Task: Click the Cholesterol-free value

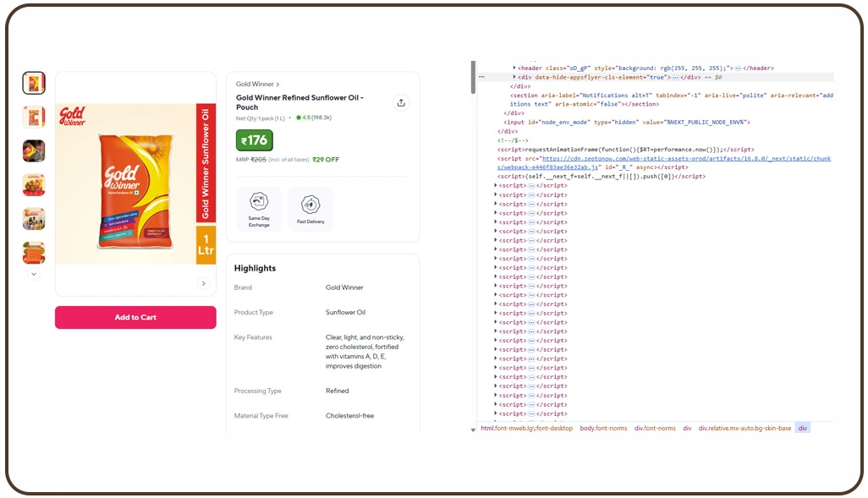Action: pos(350,415)
